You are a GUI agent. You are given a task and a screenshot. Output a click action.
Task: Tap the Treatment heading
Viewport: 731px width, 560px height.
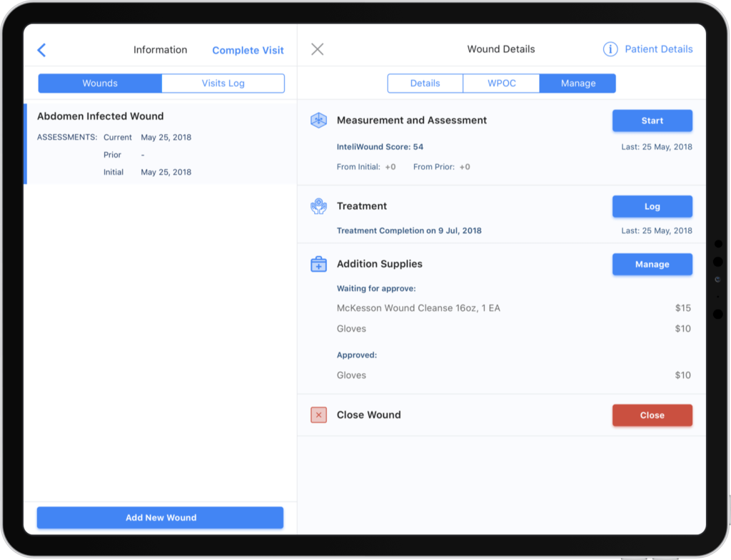(x=362, y=206)
